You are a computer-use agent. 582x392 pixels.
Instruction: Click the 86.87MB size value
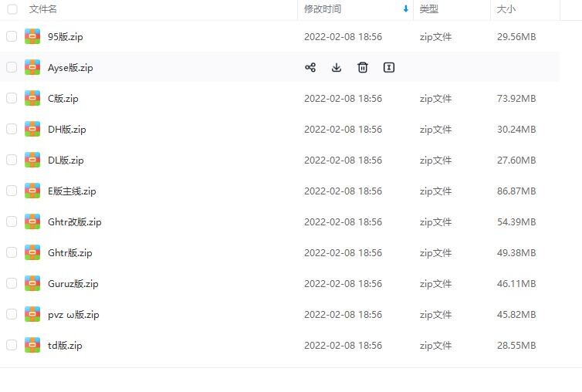tap(516, 191)
